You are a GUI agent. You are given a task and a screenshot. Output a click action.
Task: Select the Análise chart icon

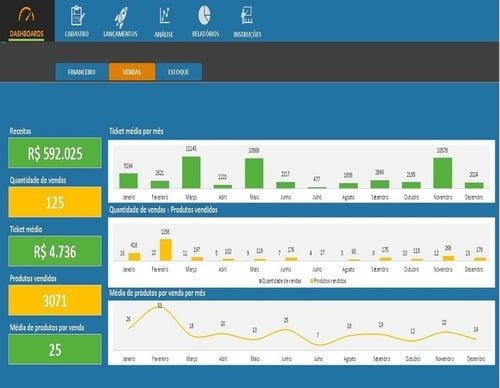coord(165,15)
